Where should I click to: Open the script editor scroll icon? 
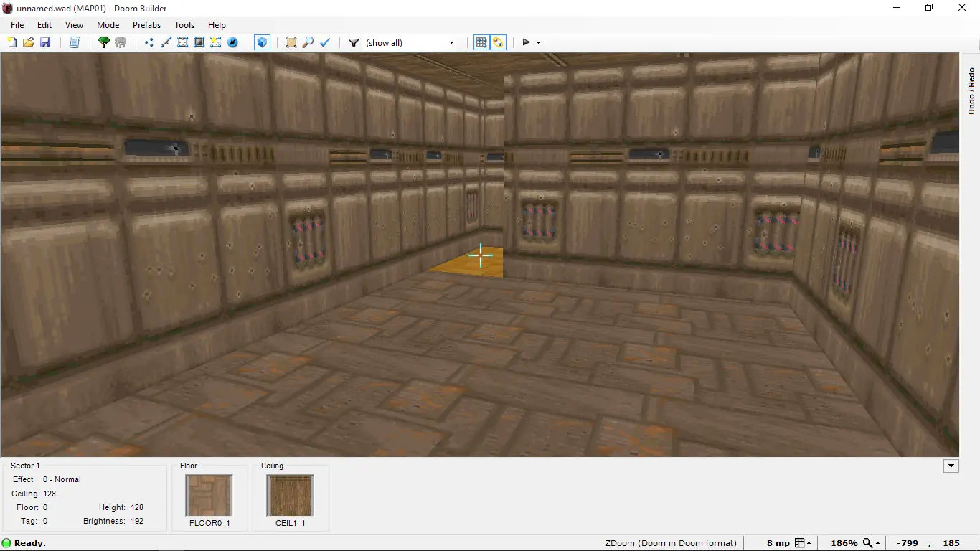tap(75, 43)
